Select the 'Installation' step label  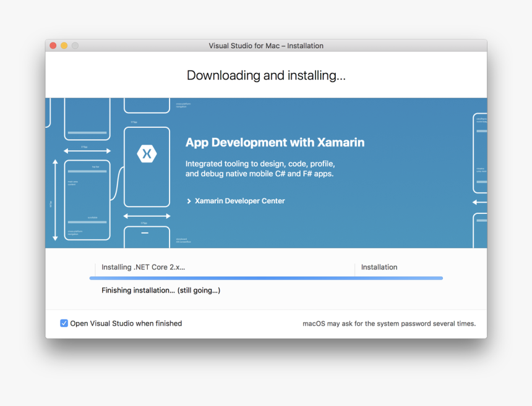[x=379, y=268]
